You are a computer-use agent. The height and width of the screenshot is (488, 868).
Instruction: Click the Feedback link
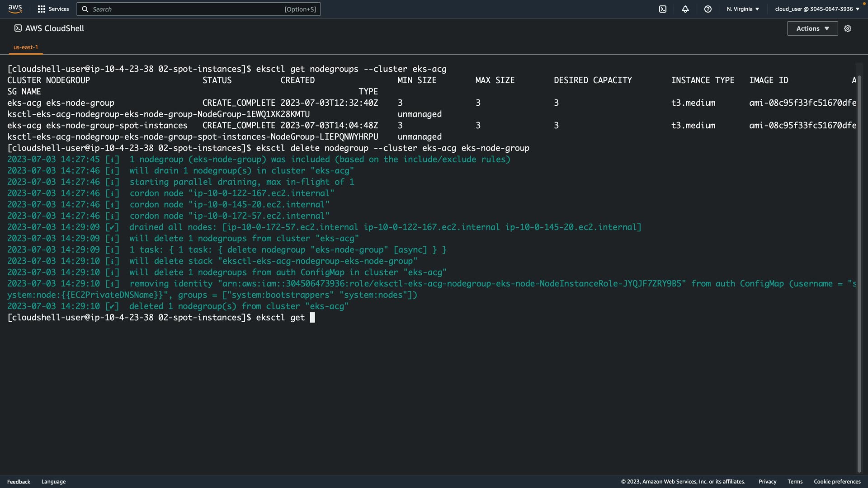click(19, 482)
